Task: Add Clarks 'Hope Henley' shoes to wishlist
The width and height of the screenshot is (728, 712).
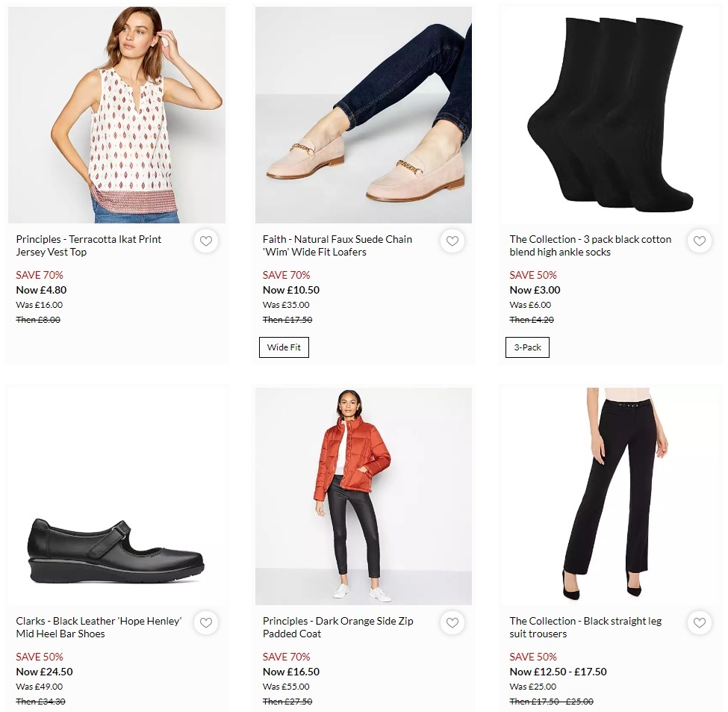Action: pos(206,622)
